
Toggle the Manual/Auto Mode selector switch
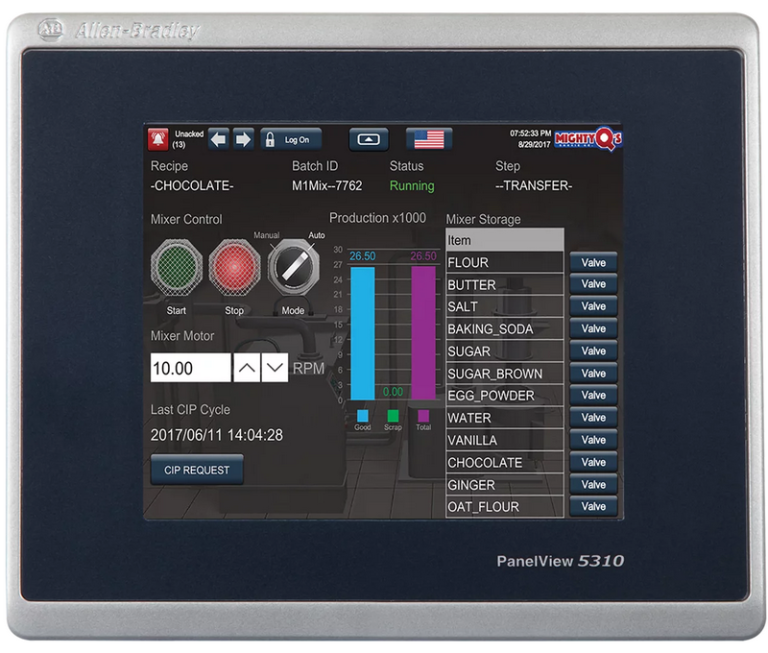[293, 266]
